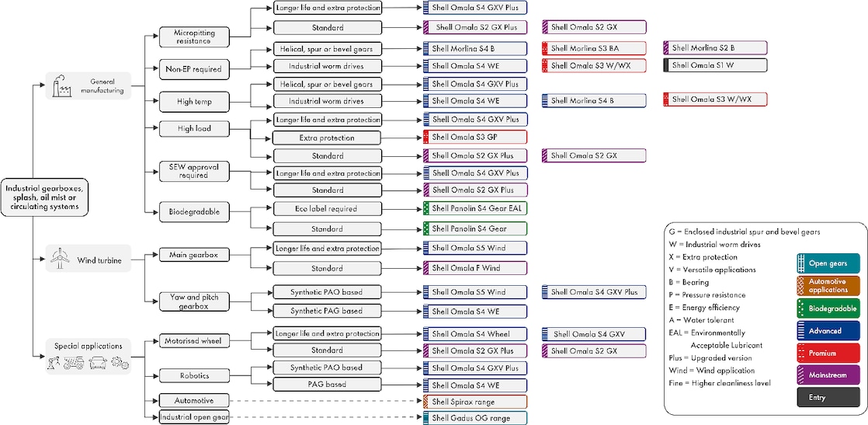Click the Main gearbox node
The height and width of the screenshot is (425, 868).
(194, 256)
